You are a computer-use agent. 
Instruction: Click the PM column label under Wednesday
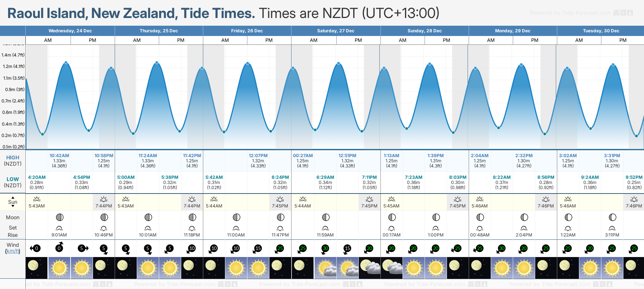coord(93,40)
